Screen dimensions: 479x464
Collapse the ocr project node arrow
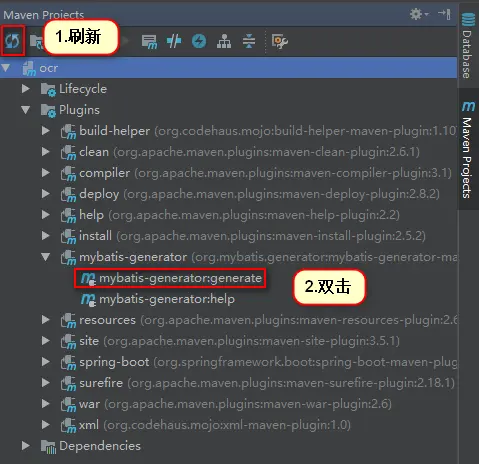tap(6, 68)
